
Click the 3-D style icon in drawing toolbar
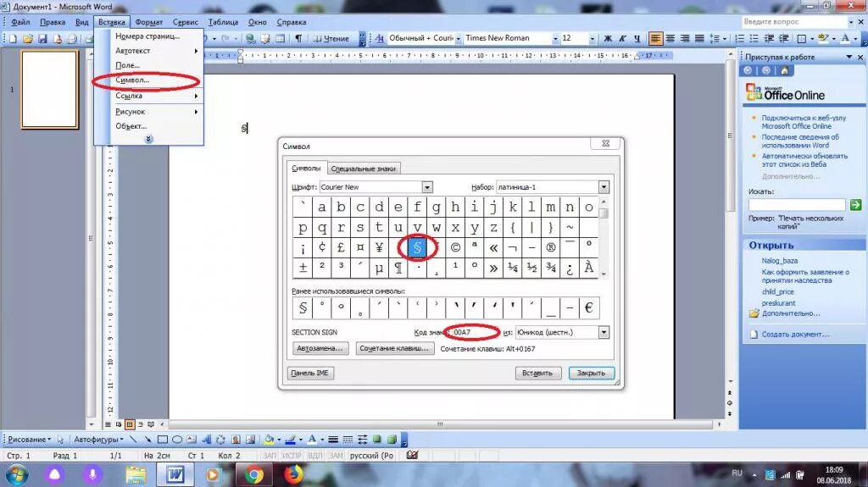pyautogui.click(x=392, y=440)
